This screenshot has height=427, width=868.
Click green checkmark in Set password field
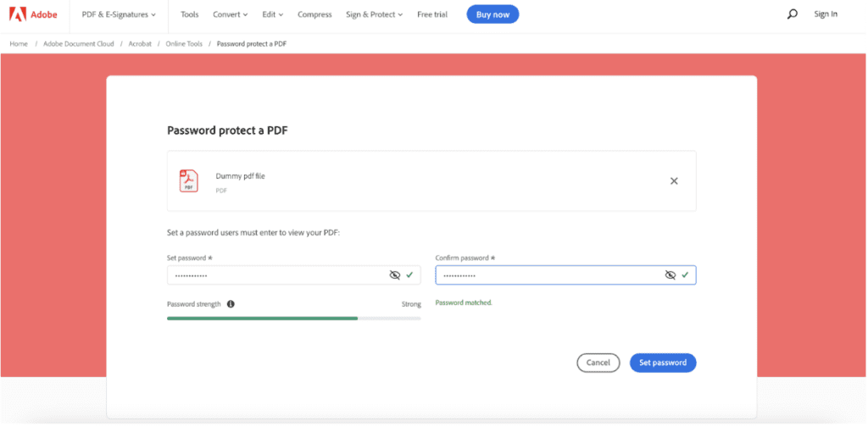(409, 274)
